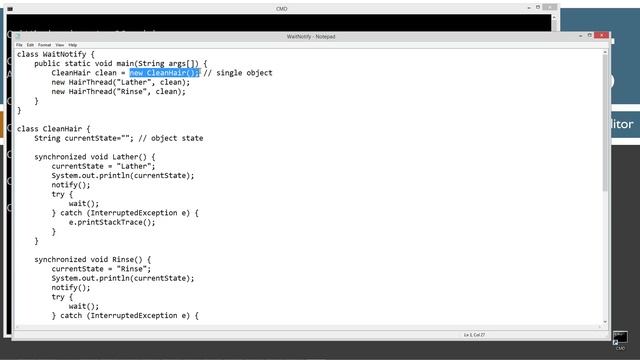640x360 pixels.
Task: Click the '// object state' comment
Action: pos(171,138)
